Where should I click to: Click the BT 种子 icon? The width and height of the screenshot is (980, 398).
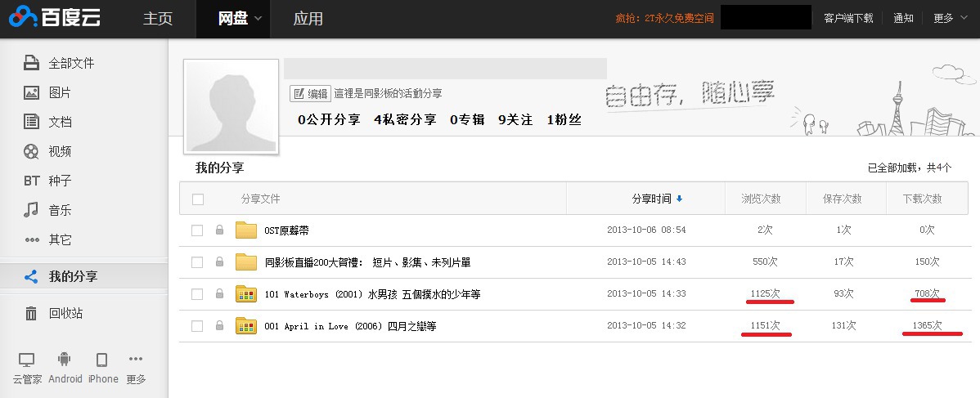pos(32,181)
